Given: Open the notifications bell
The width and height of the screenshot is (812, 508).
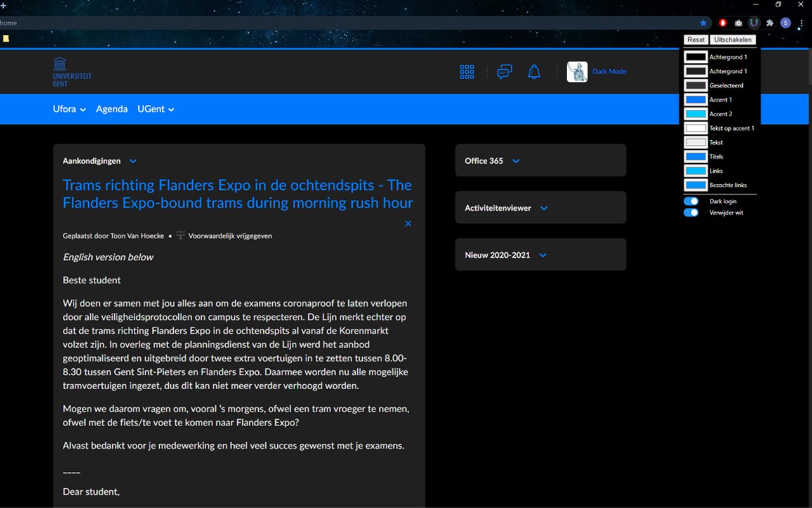Looking at the screenshot, I should click(534, 72).
